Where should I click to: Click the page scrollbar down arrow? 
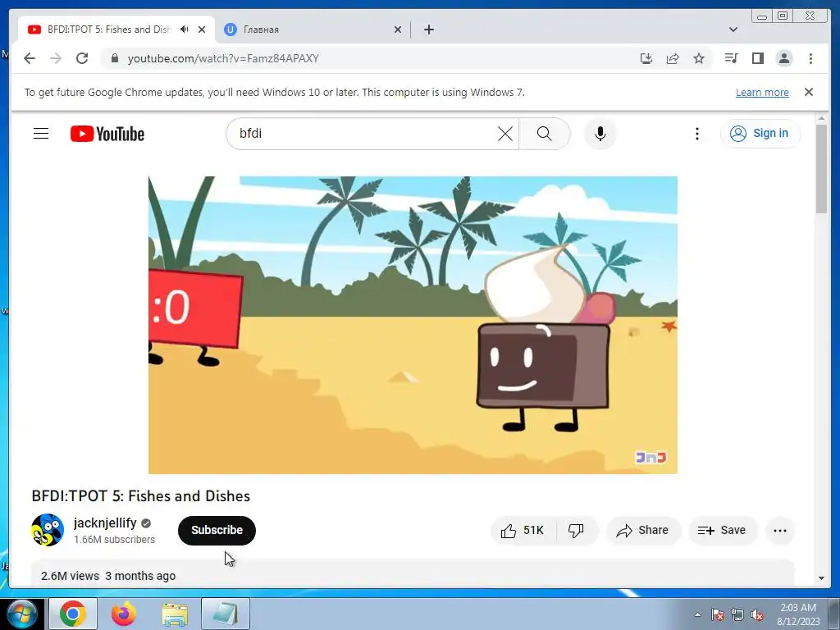[x=821, y=578]
